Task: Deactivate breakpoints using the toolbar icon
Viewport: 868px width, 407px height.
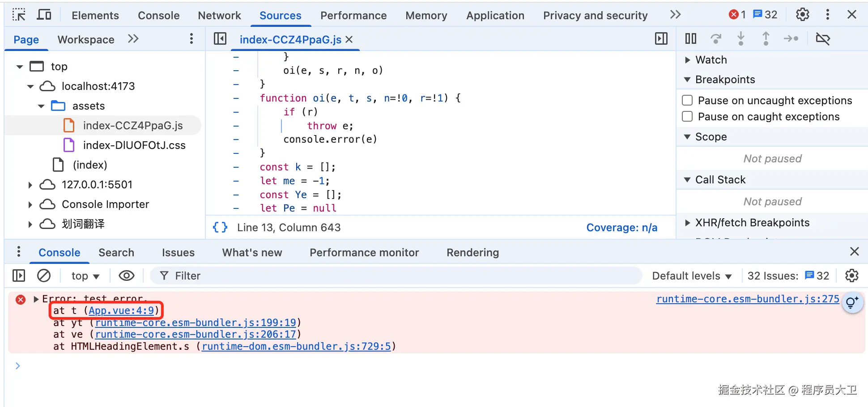Action: pos(822,39)
